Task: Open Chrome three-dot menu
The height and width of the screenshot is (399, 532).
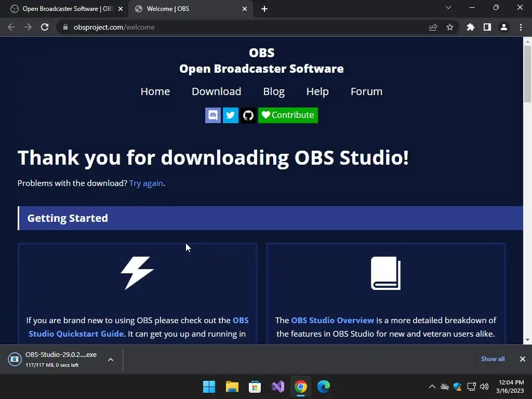Action: [521, 27]
